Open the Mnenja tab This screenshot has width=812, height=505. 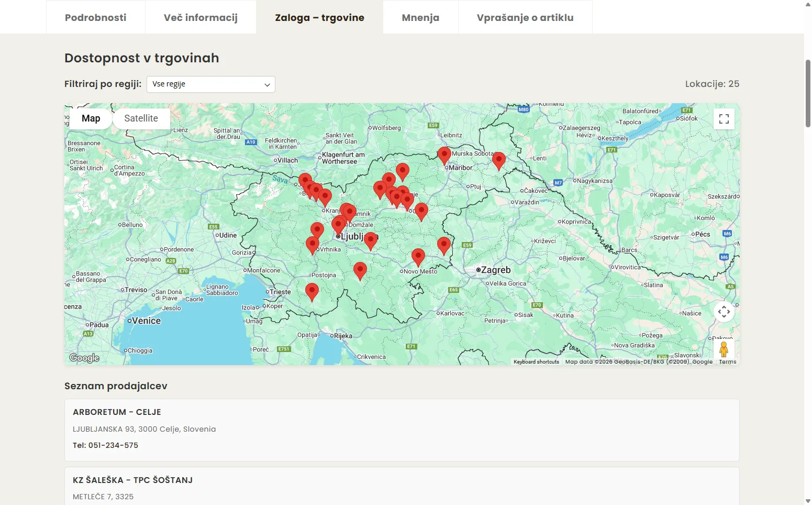pyautogui.click(x=420, y=17)
